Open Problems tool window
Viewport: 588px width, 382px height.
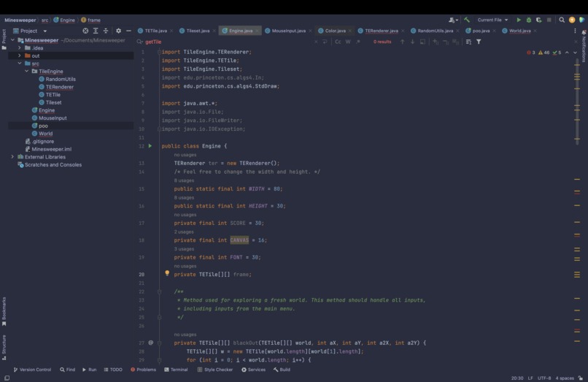pyautogui.click(x=143, y=370)
